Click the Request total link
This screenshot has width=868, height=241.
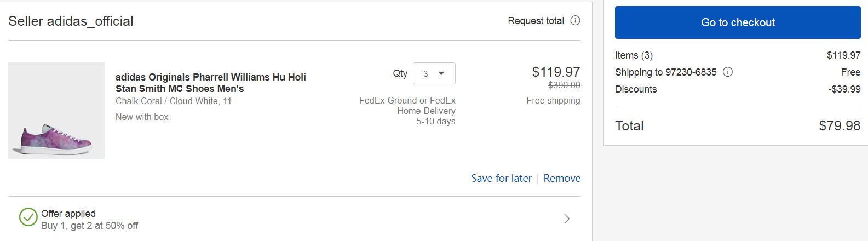536,21
